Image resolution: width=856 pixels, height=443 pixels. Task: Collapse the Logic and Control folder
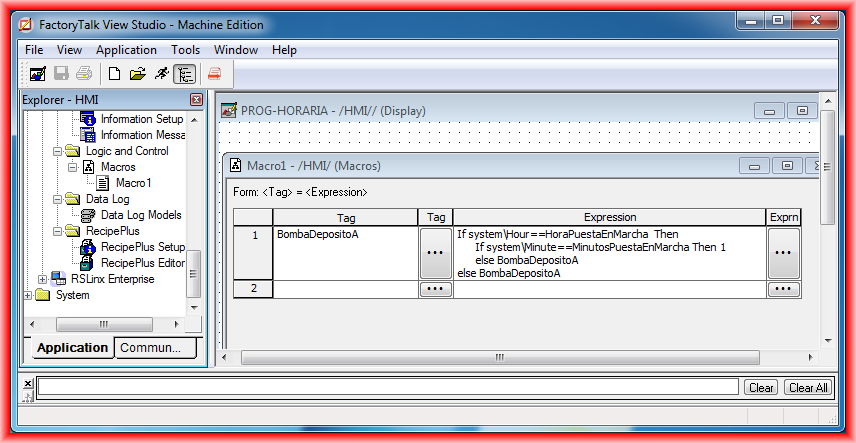(x=58, y=151)
